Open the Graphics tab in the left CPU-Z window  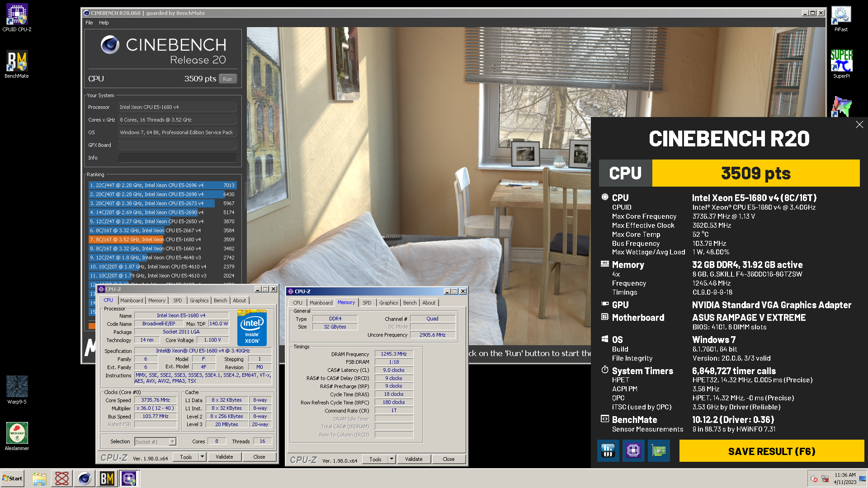(199, 300)
